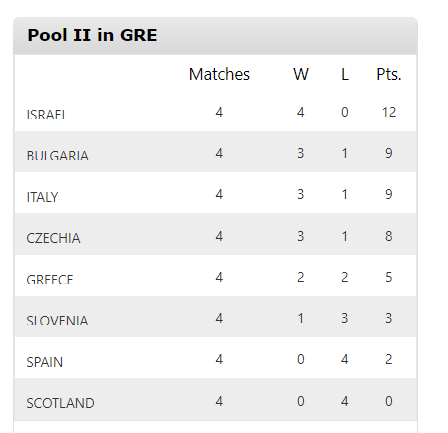Click the L column header

[x=345, y=74]
